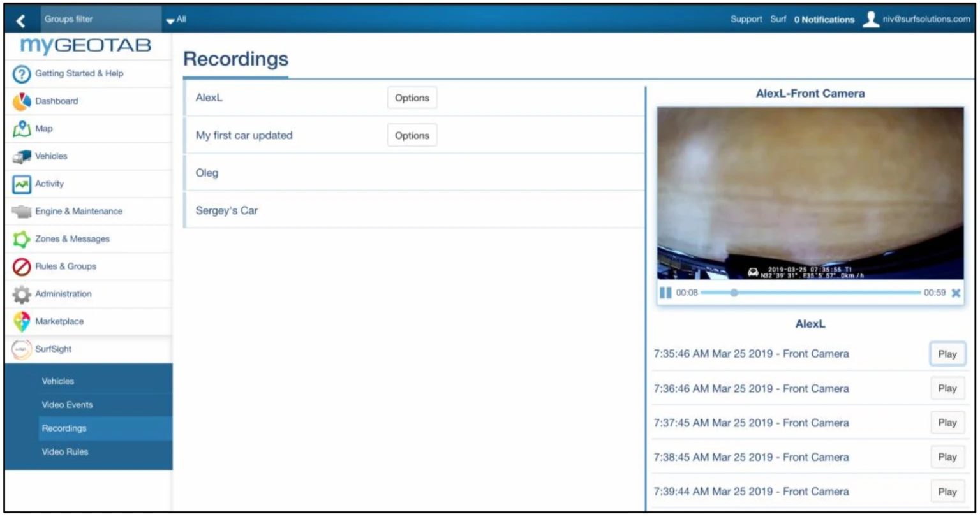Click the AlexL front camera video frame

(x=810, y=194)
